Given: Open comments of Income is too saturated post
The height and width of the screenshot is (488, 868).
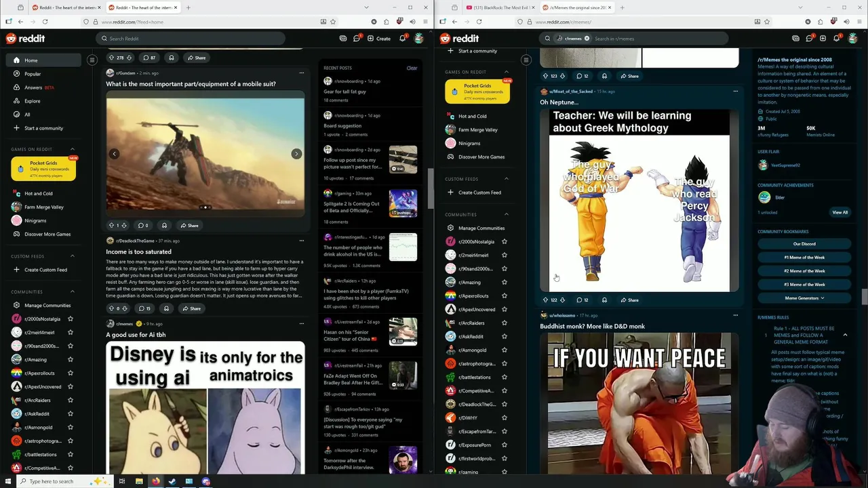Looking at the screenshot, I should [144, 308].
